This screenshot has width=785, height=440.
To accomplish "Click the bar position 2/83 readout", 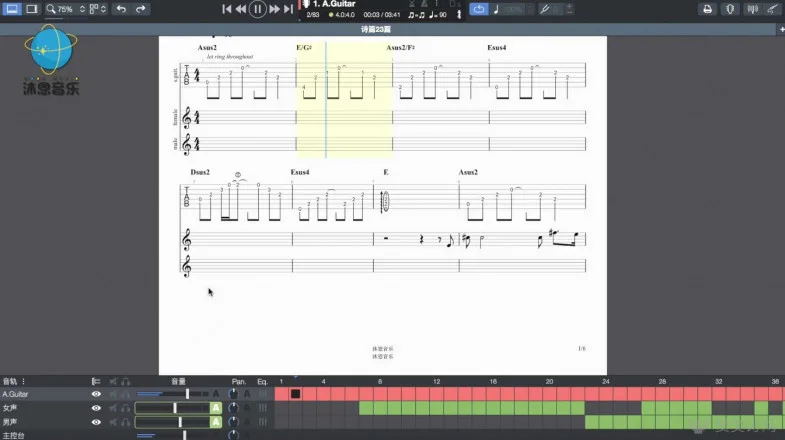I will point(313,15).
